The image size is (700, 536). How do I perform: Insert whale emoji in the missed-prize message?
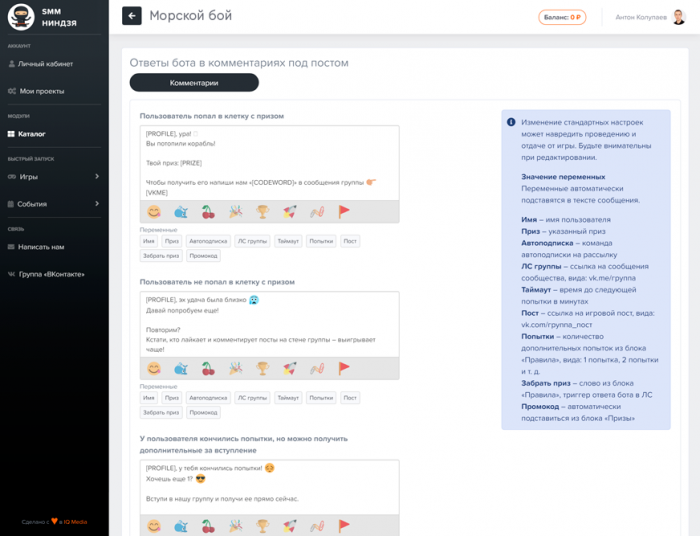pyautogui.click(x=181, y=368)
